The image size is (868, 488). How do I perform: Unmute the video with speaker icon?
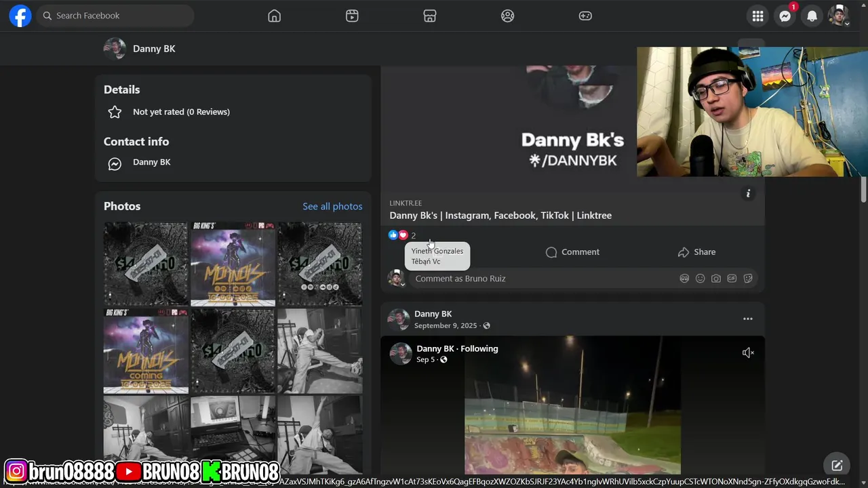point(747,352)
